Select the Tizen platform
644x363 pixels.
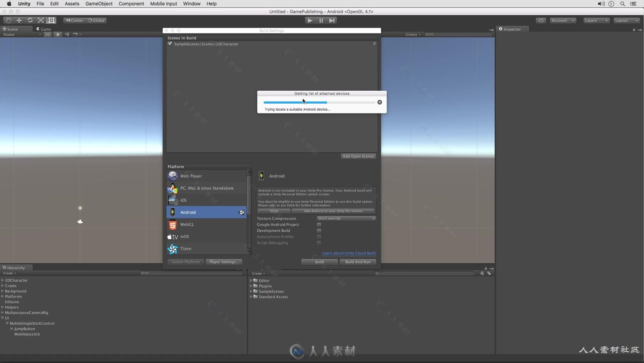(206, 248)
